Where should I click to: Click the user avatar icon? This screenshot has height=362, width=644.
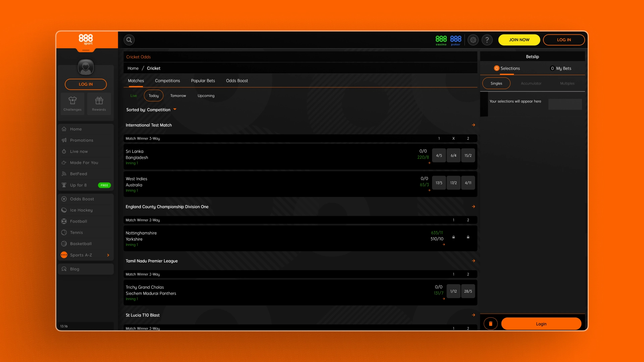click(x=86, y=67)
